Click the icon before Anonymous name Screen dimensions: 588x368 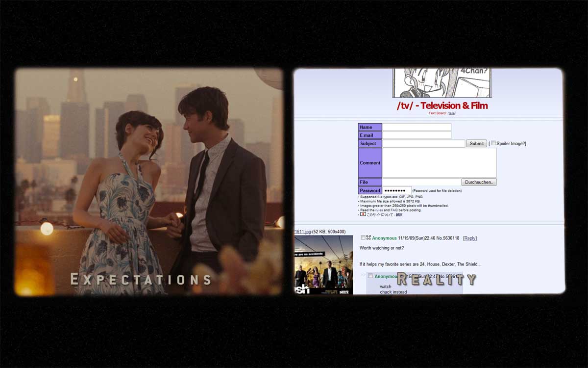(368, 238)
